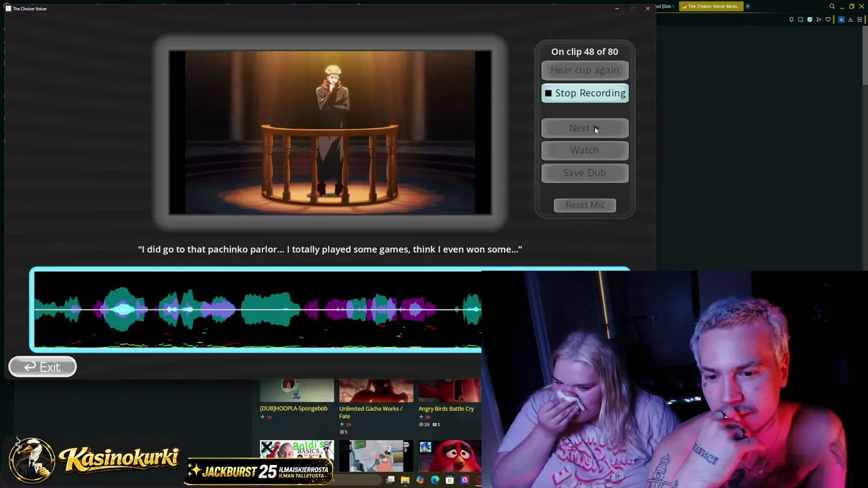Open the sad red Angry Bird thumbnail
The width and height of the screenshot is (868, 488).
[x=450, y=457]
